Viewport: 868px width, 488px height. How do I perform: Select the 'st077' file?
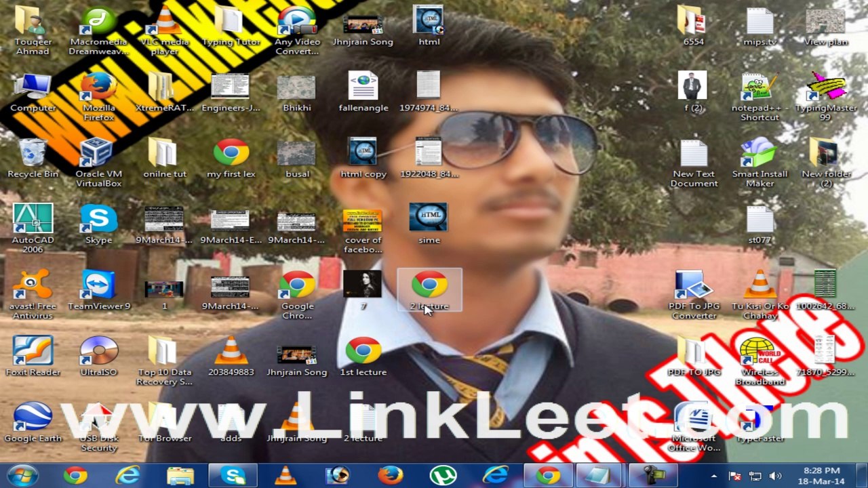tap(759, 224)
